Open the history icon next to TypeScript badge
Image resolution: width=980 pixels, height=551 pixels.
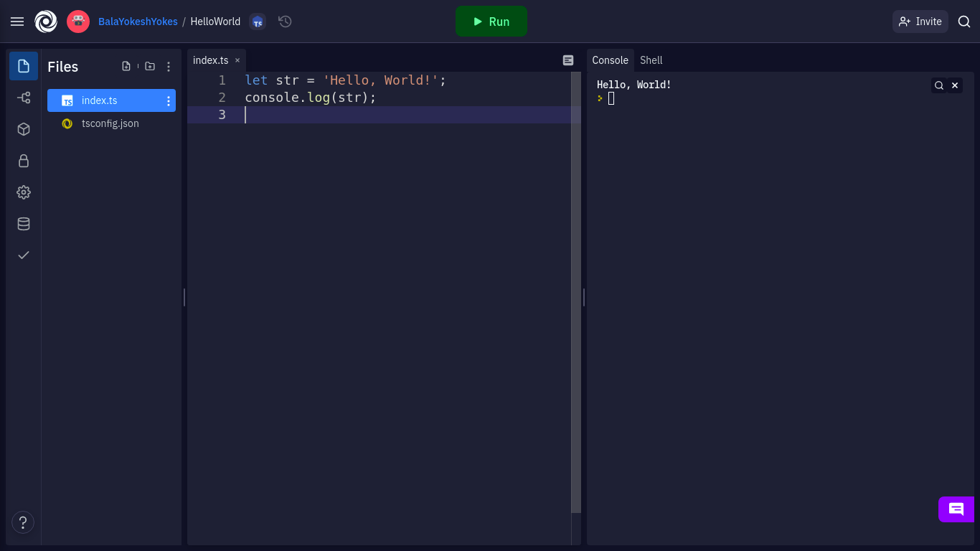pyautogui.click(x=285, y=22)
